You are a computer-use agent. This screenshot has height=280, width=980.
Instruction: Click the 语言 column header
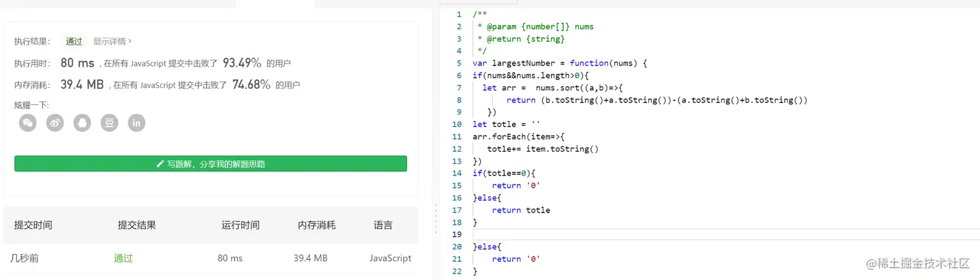383,225
